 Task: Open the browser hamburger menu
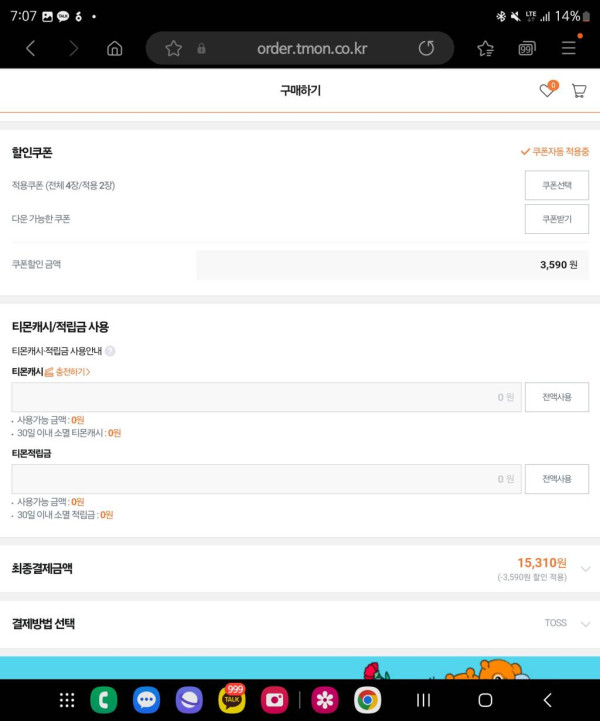[x=569, y=48]
